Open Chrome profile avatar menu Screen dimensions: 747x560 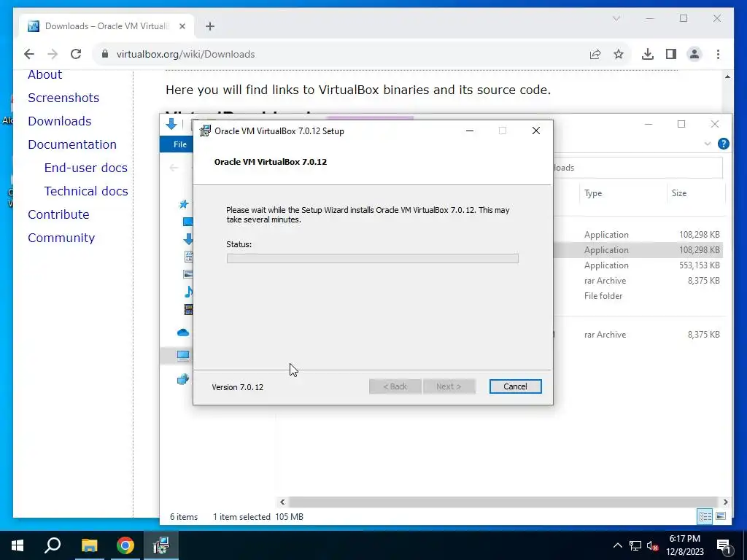coord(694,54)
